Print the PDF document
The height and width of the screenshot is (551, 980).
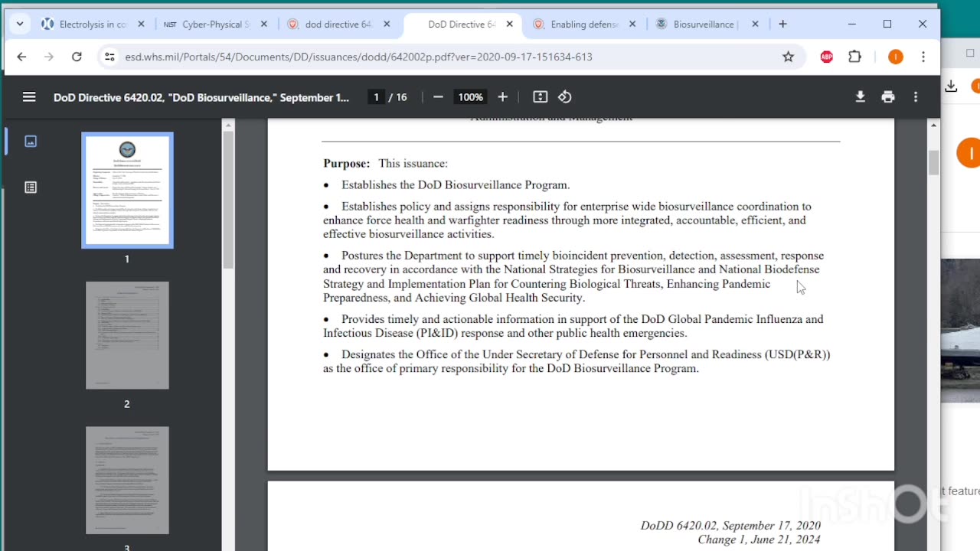coord(888,97)
